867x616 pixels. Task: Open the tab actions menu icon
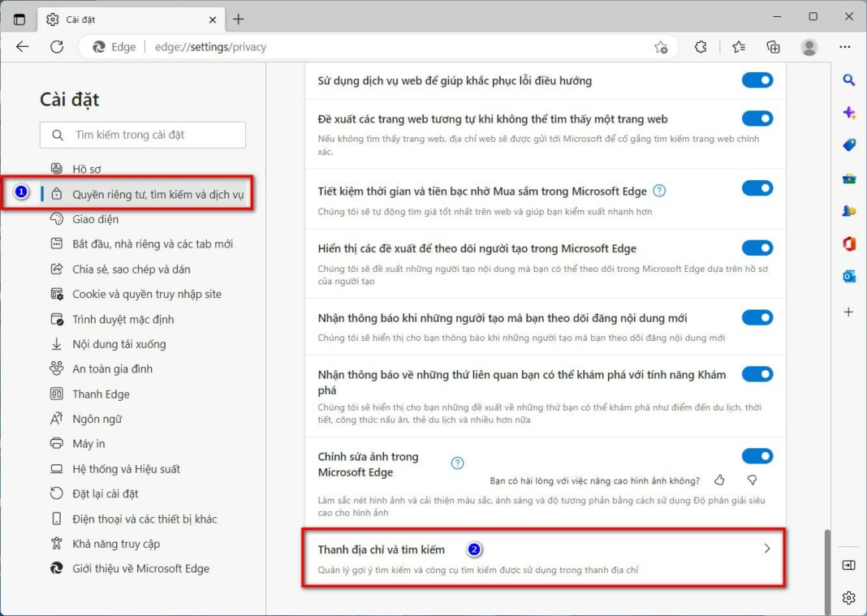pos(19,19)
